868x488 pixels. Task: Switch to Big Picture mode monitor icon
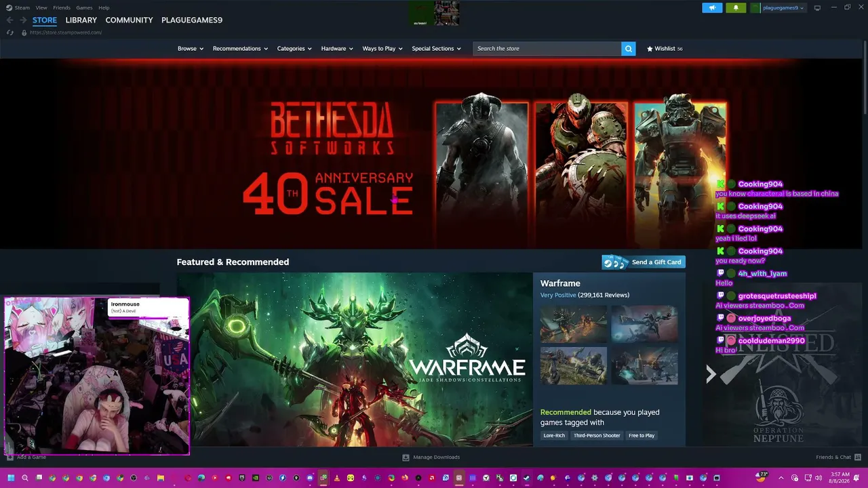[x=817, y=8]
